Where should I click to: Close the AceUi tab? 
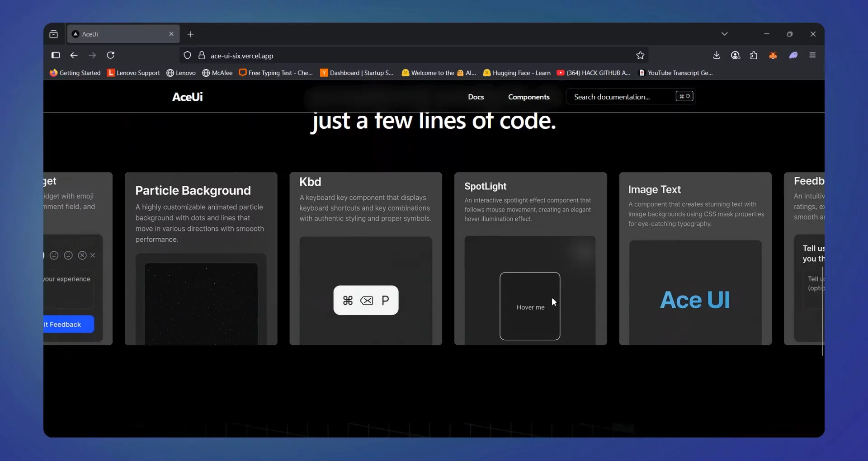pyautogui.click(x=171, y=34)
